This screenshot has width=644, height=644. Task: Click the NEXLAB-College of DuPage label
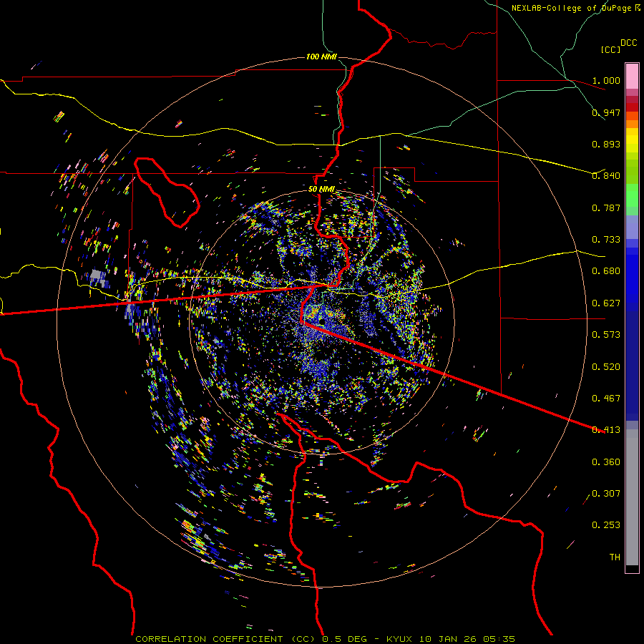(572, 8)
